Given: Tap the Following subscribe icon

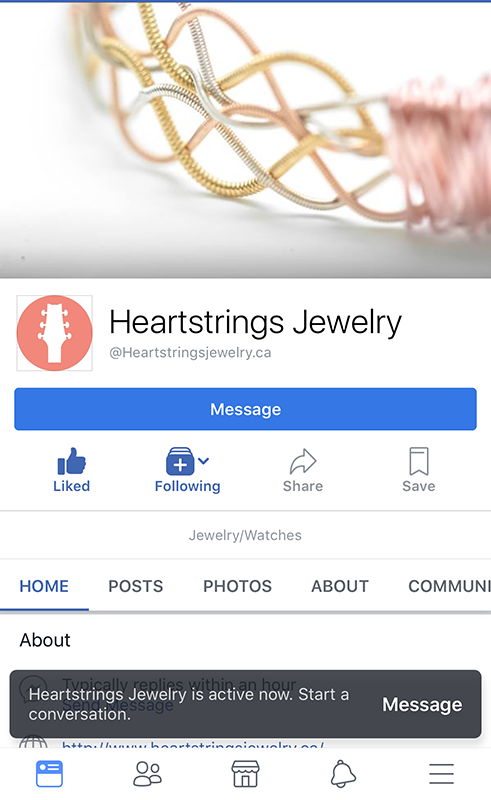Looking at the screenshot, I should click(x=180, y=461).
